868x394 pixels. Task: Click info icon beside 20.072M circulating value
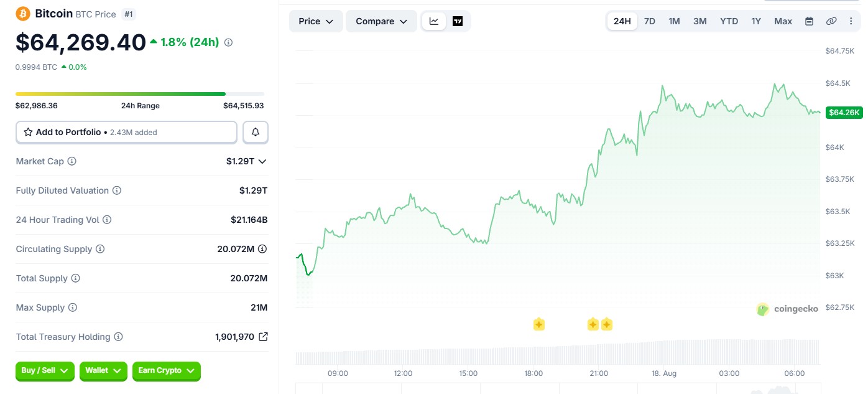pyautogui.click(x=262, y=249)
